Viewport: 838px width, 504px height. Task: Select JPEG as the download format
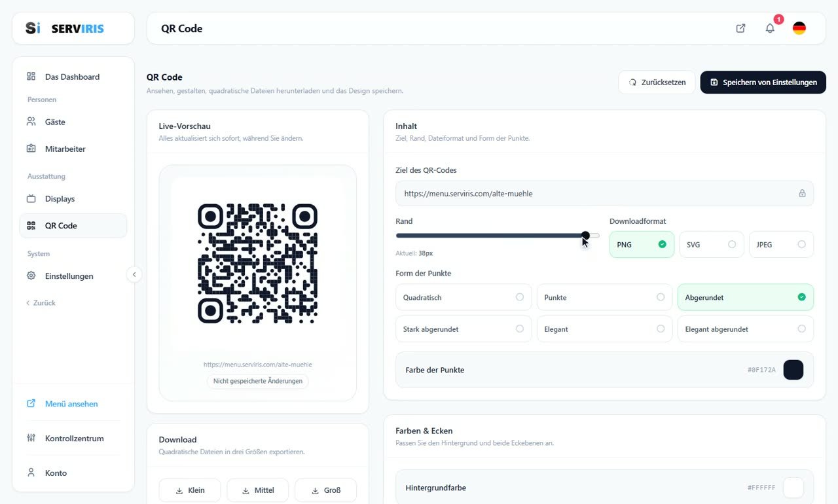pyautogui.click(x=781, y=244)
